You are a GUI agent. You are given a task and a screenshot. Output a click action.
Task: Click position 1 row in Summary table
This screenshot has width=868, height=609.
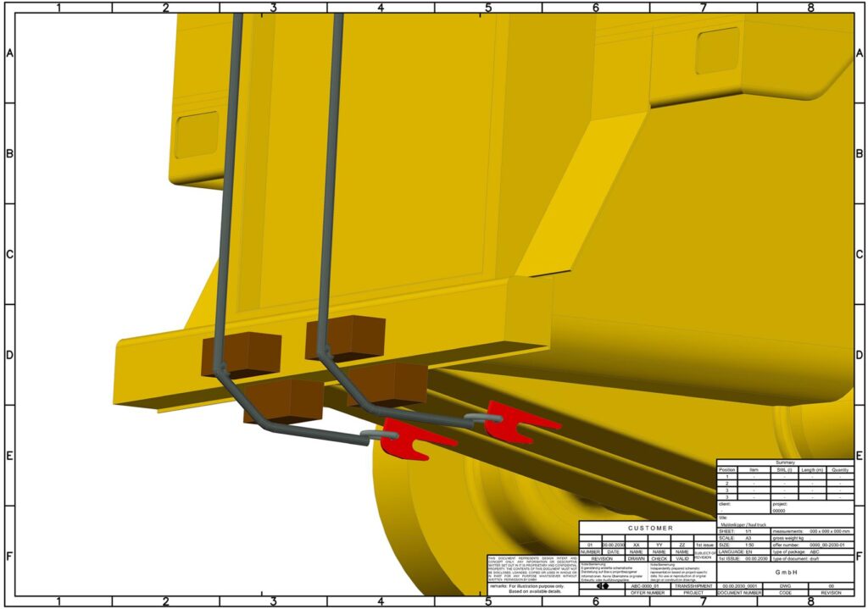786,476
